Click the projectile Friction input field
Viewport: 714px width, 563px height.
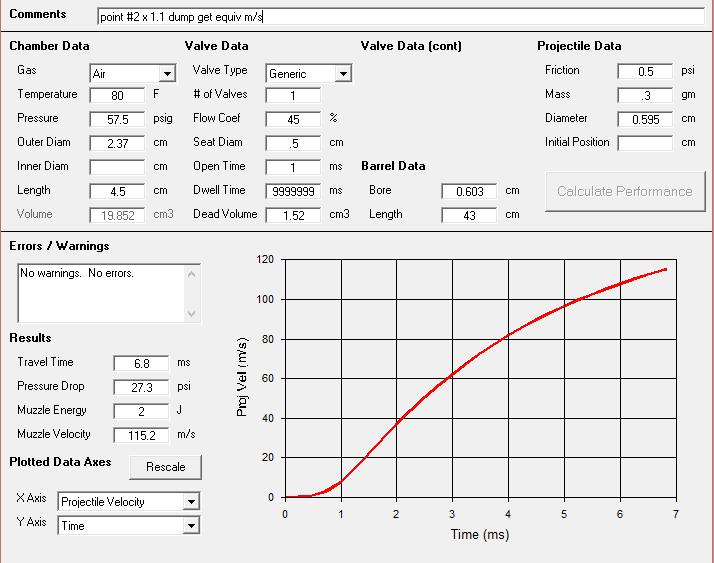pos(645,72)
